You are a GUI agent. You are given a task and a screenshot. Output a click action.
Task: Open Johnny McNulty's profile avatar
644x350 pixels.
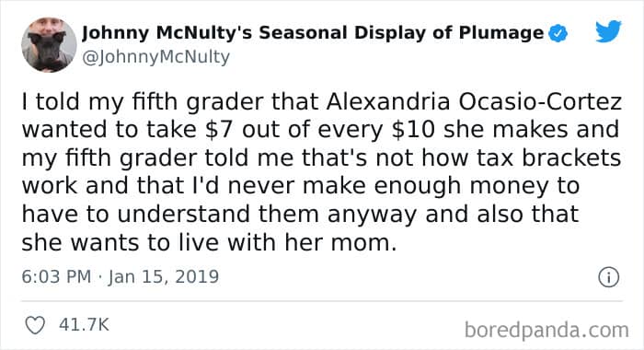click(x=49, y=45)
